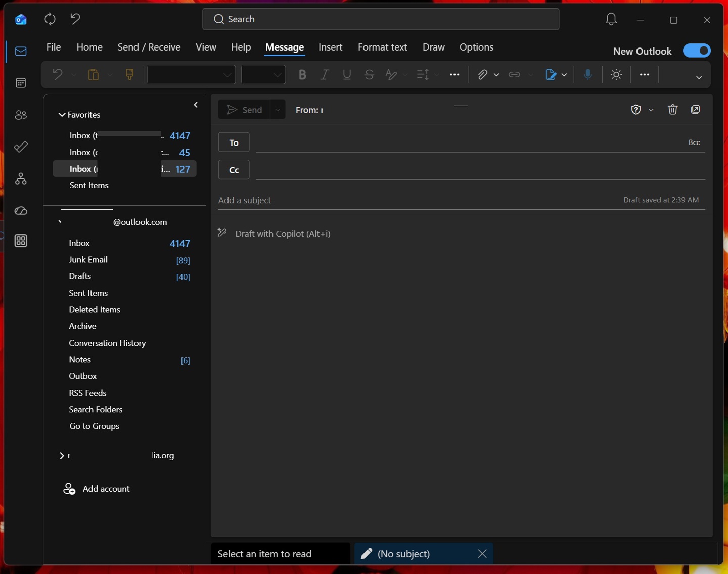Open the notifications bell
The height and width of the screenshot is (574, 728).
pyautogui.click(x=611, y=20)
